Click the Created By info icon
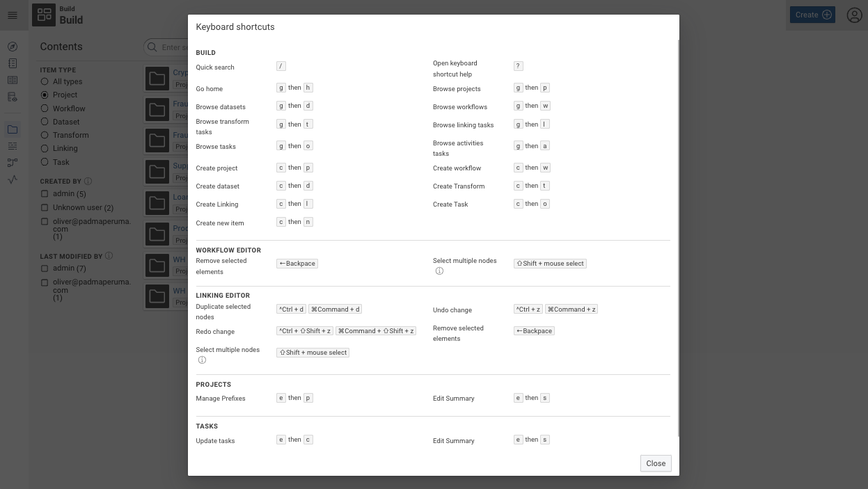This screenshot has height=489, width=868. coord(87,181)
